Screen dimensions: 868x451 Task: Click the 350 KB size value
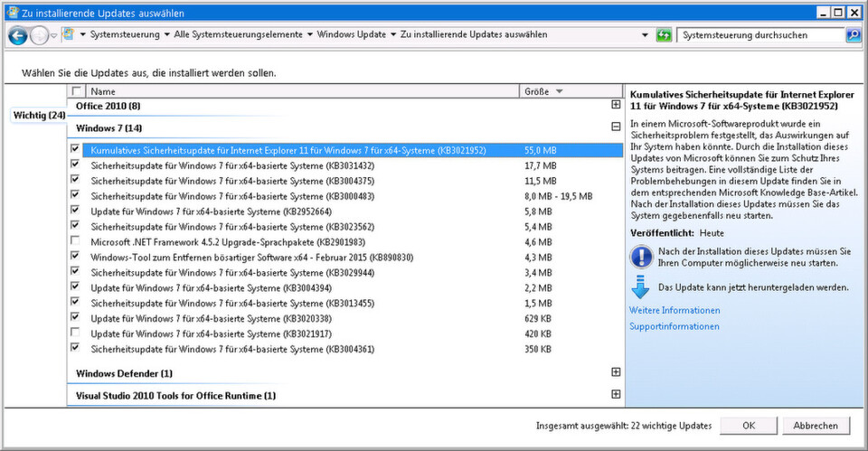coord(537,349)
